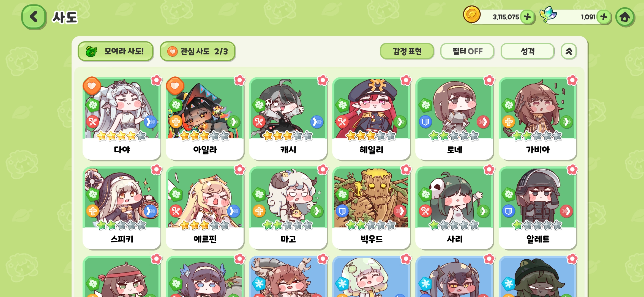Toggle the orange heart favorite on 아일라
This screenshot has height=297, width=644.
point(175,86)
